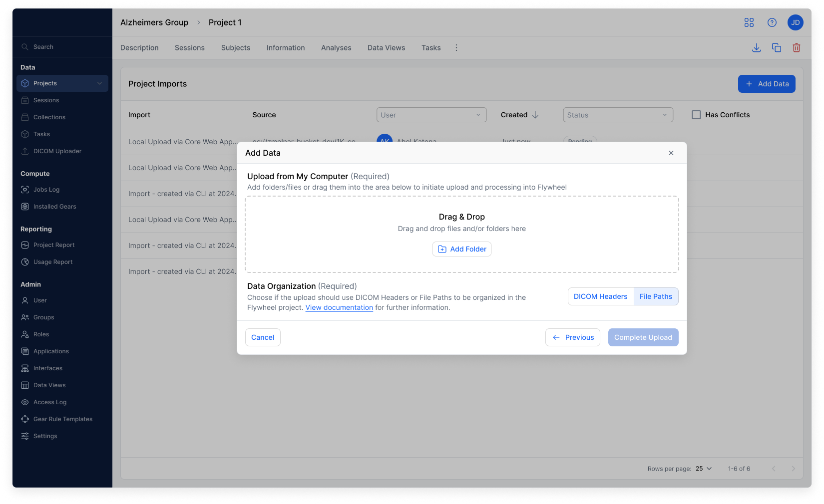Open the more tabs kebab menu

456,48
